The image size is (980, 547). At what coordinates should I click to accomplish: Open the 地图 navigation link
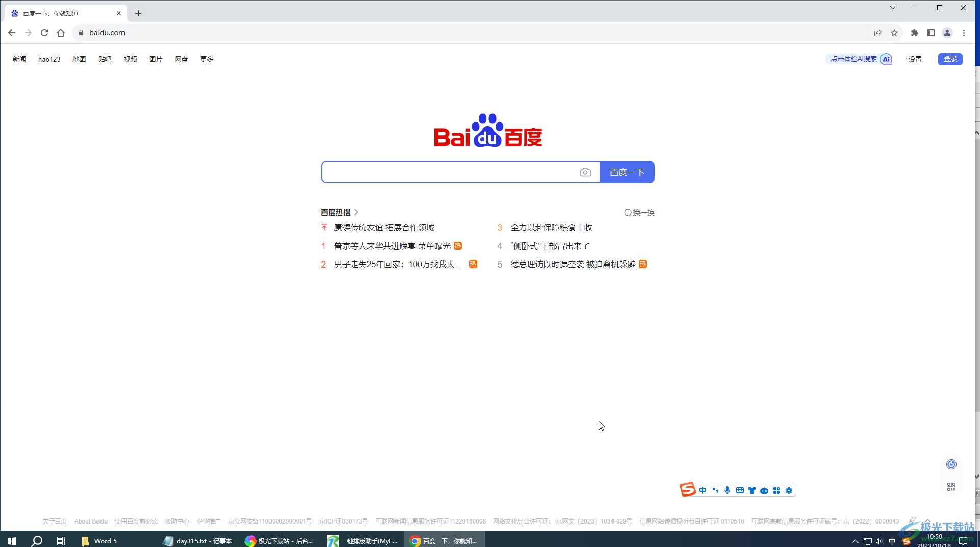[79, 59]
